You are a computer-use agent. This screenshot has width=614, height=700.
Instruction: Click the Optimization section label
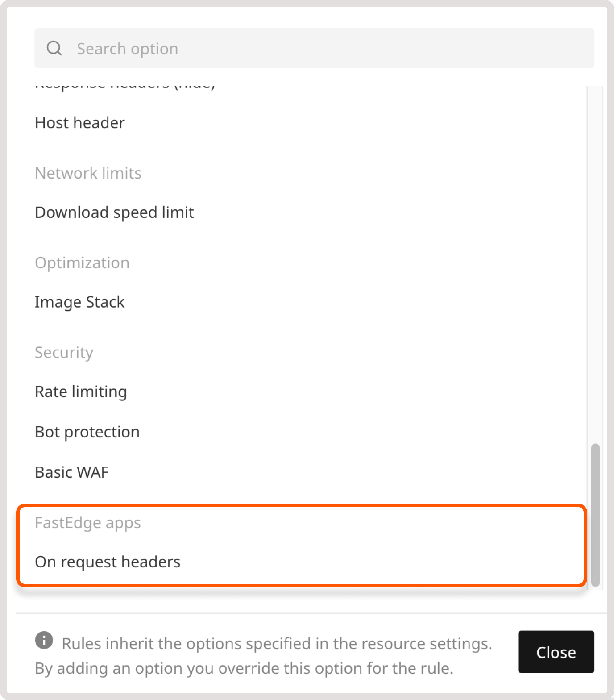[82, 263]
